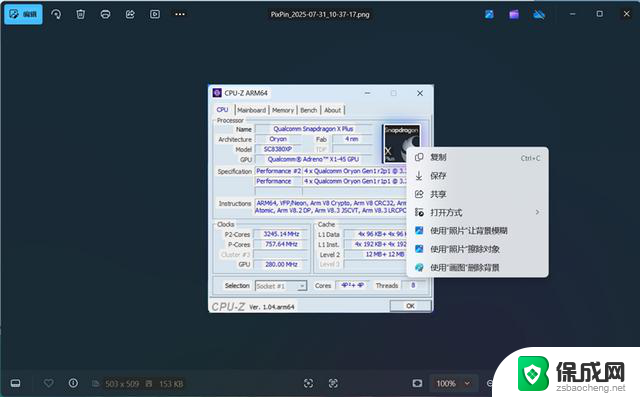
Task: Click the download icon next to 保存
Action: click(419, 176)
